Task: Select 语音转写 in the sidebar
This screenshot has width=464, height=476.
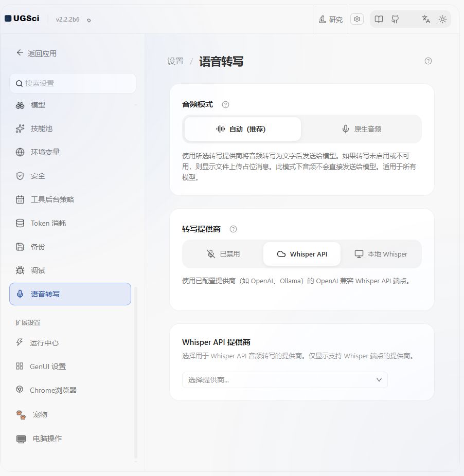Action: tap(70, 294)
